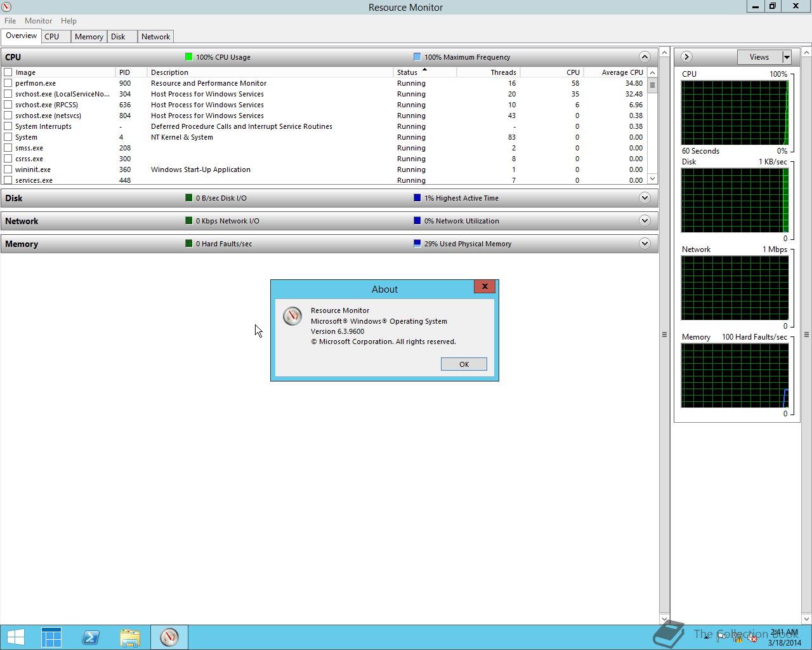Click the green Network I/O indicator square
Screen dimensions: 812x650
(188, 221)
